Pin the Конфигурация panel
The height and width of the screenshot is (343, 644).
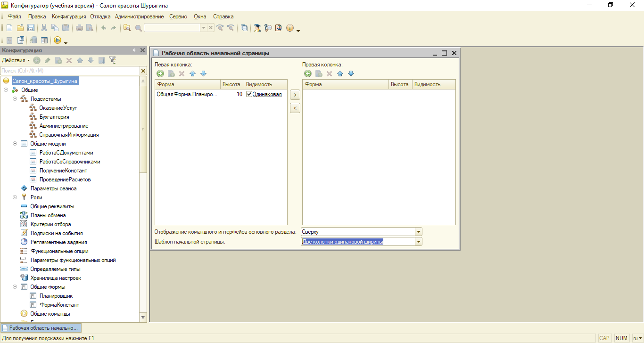(x=134, y=50)
